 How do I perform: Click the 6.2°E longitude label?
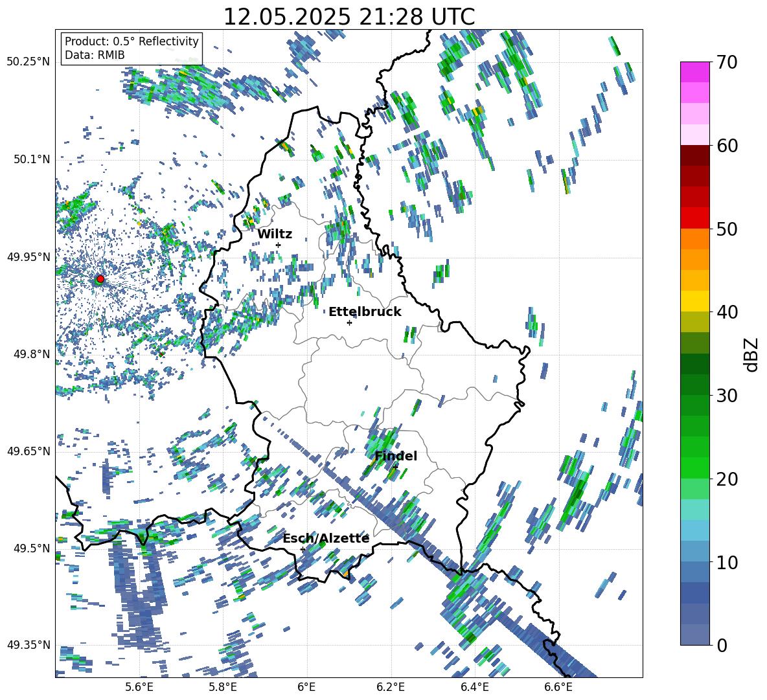click(x=391, y=687)
